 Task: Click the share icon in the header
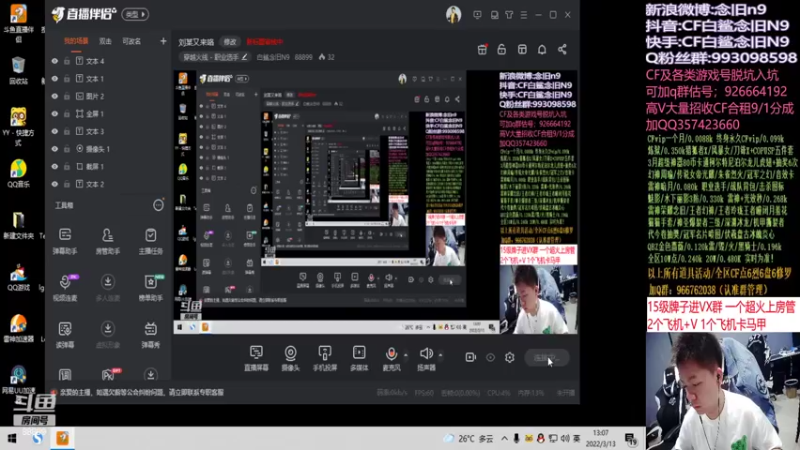point(562,49)
